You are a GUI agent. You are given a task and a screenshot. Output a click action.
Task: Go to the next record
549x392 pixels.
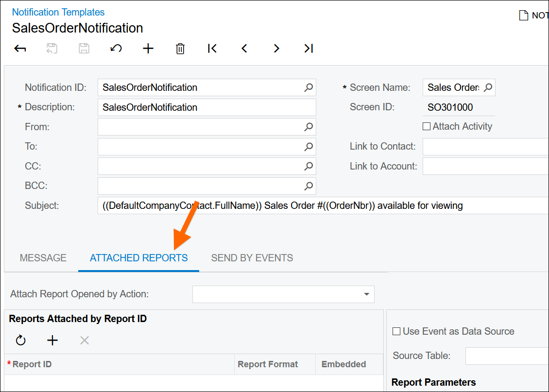click(x=276, y=49)
